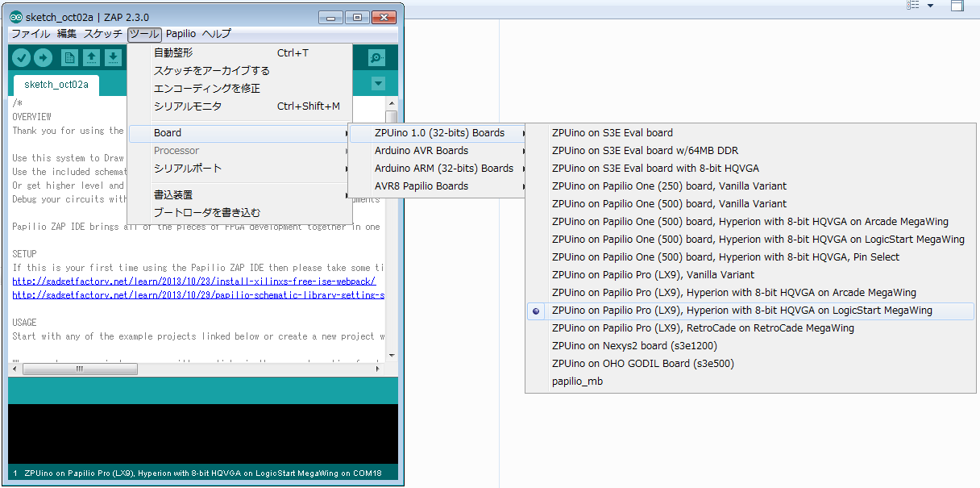
Task: Click the SETUP line in the editor
Action: pyautogui.click(x=24, y=254)
